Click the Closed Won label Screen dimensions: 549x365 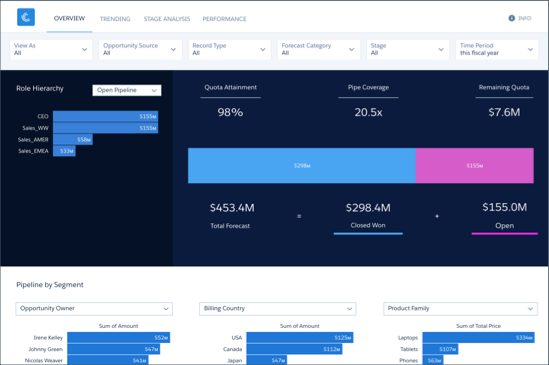tap(368, 225)
